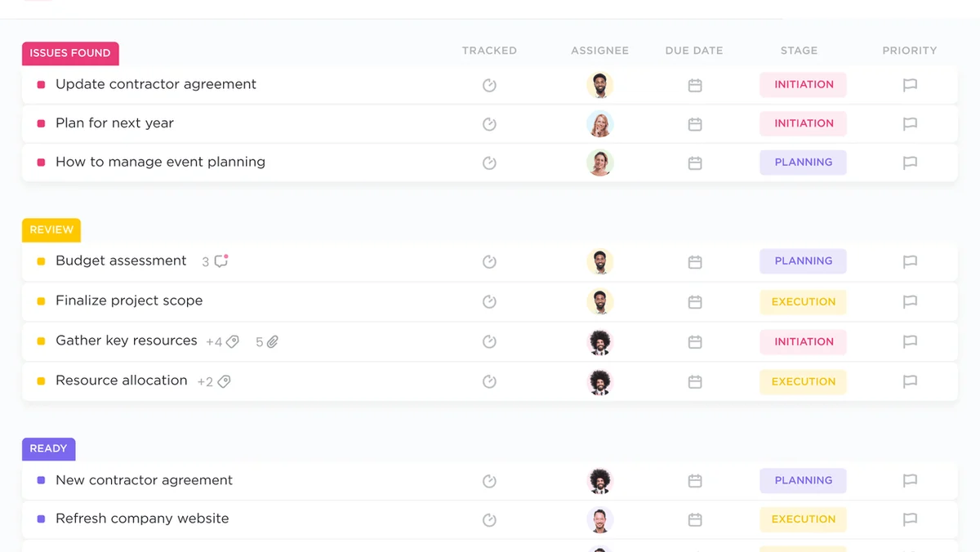The height and width of the screenshot is (552, 980).
Task: Track time on Resource allocation task
Action: pyautogui.click(x=489, y=381)
